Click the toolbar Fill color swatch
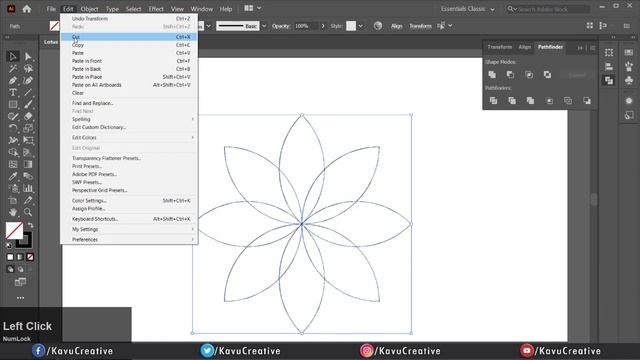The height and width of the screenshot is (360, 640). pyautogui.click(x=14, y=231)
